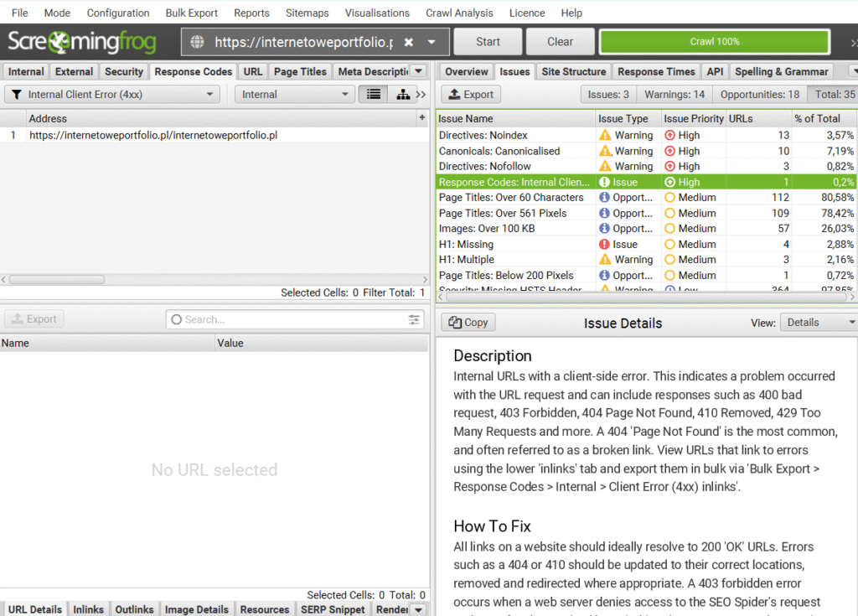
Task: Click the search filter options icon
Action: point(414,319)
